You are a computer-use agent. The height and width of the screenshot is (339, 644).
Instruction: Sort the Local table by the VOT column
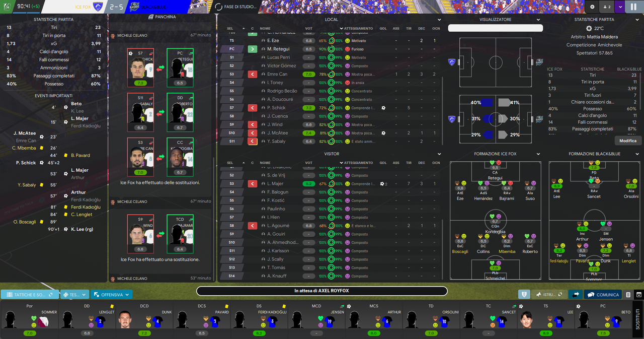[x=308, y=28]
